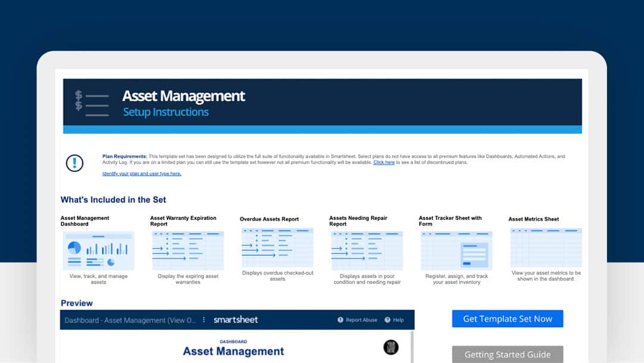Click the exclamation Plan Requirements info icon
Screen dimensions: 644x363
pyautogui.click(x=75, y=162)
